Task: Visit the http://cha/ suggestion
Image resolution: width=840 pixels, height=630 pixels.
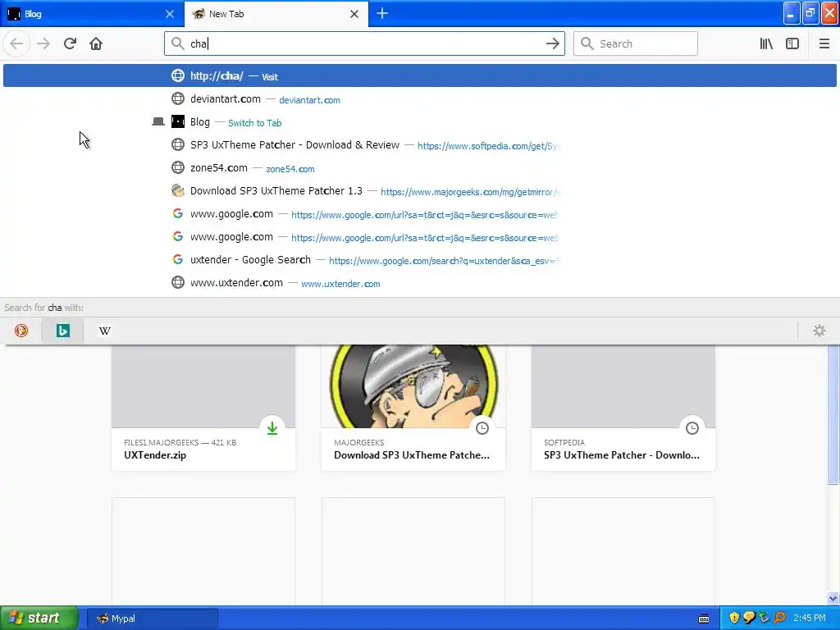Action: point(420,75)
